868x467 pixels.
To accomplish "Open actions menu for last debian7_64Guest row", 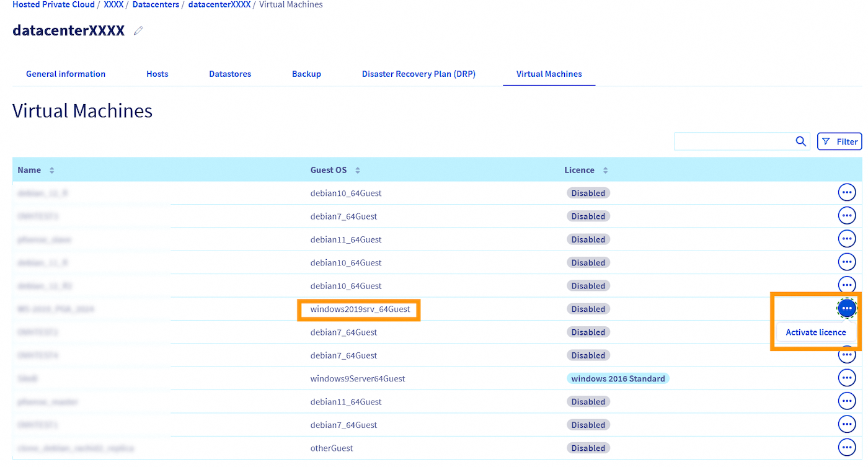I will pyautogui.click(x=846, y=424).
